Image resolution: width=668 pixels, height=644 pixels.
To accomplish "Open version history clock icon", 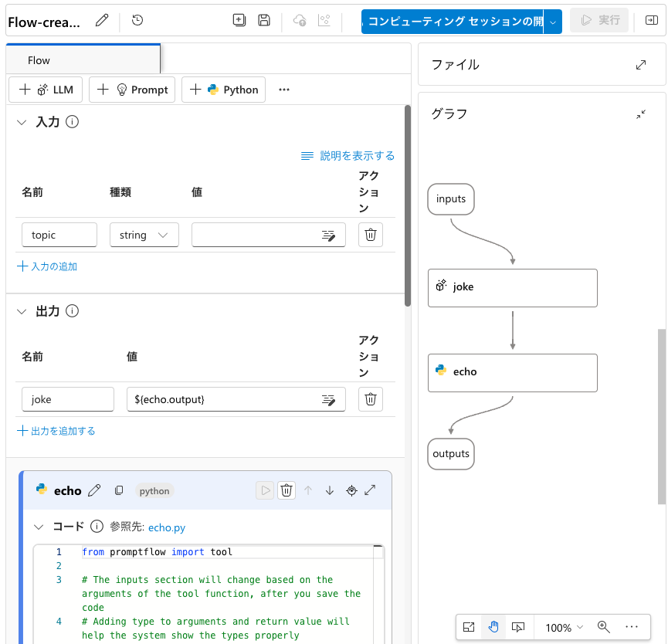I will point(137,20).
